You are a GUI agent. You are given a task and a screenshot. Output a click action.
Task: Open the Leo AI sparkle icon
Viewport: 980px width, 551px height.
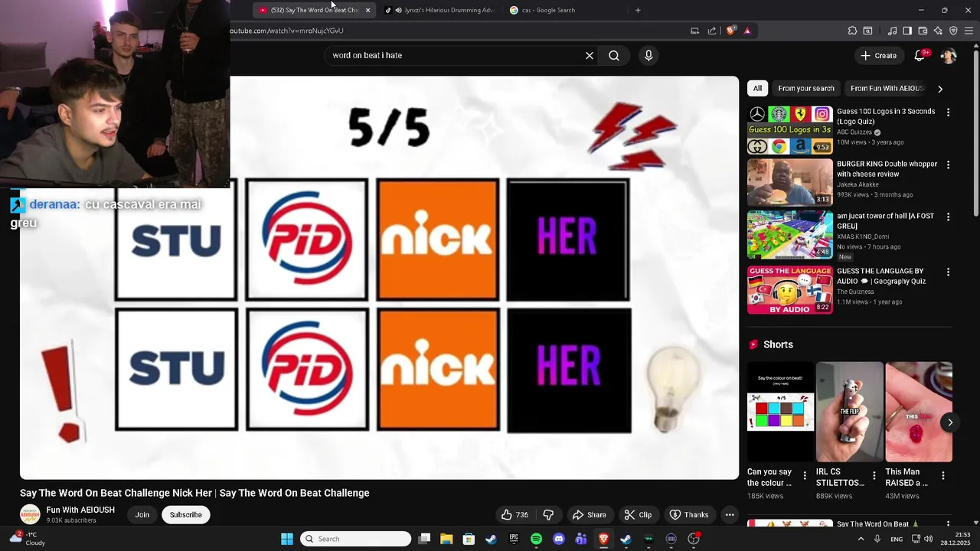(x=938, y=31)
